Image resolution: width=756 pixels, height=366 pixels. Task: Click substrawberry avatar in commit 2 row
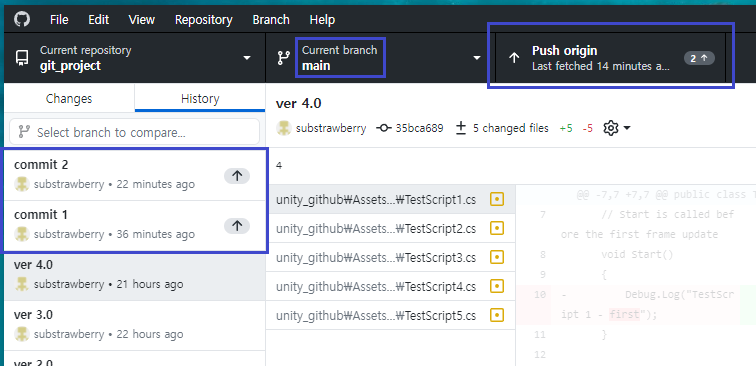tap(22, 184)
